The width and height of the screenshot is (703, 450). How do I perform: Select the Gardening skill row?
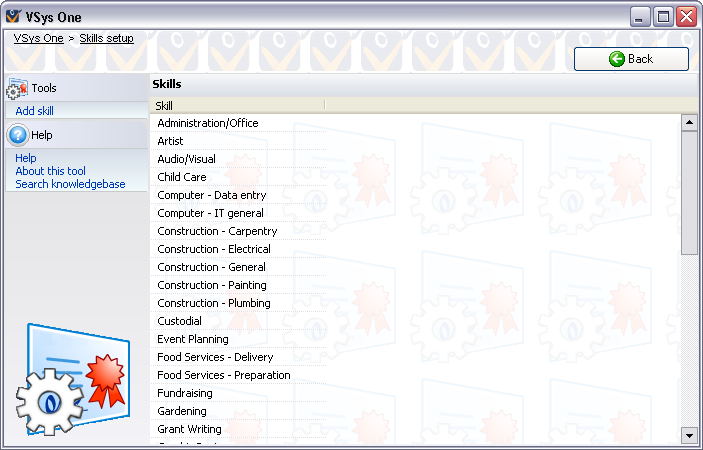(238, 411)
